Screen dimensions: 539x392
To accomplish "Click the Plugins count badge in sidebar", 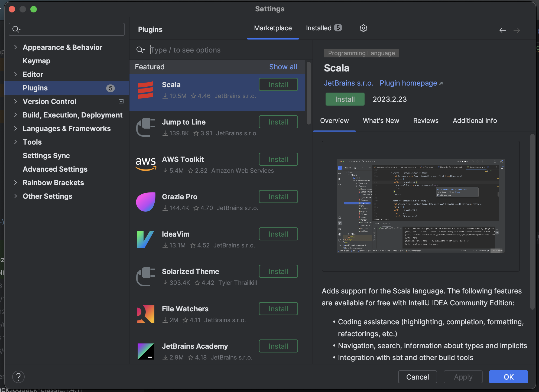I will [x=111, y=88].
